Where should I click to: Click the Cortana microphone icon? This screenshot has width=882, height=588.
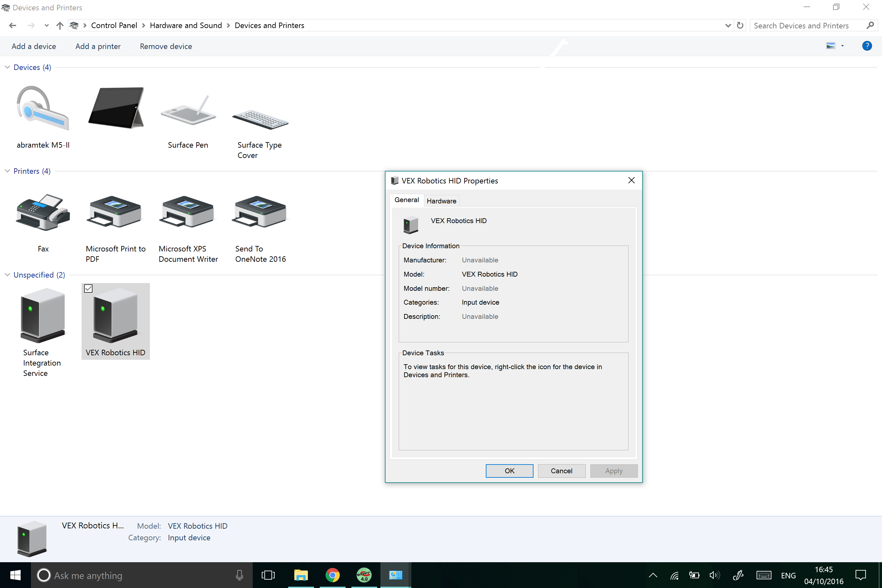[x=239, y=575]
